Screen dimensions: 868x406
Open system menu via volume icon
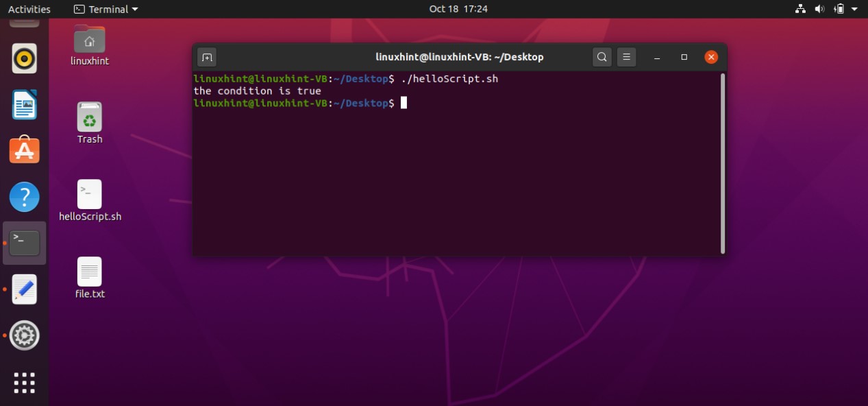[819, 9]
